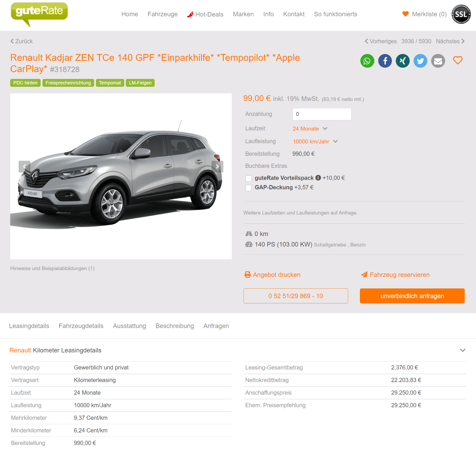
Task: Open Marken navigation item
Action: [243, 14]
